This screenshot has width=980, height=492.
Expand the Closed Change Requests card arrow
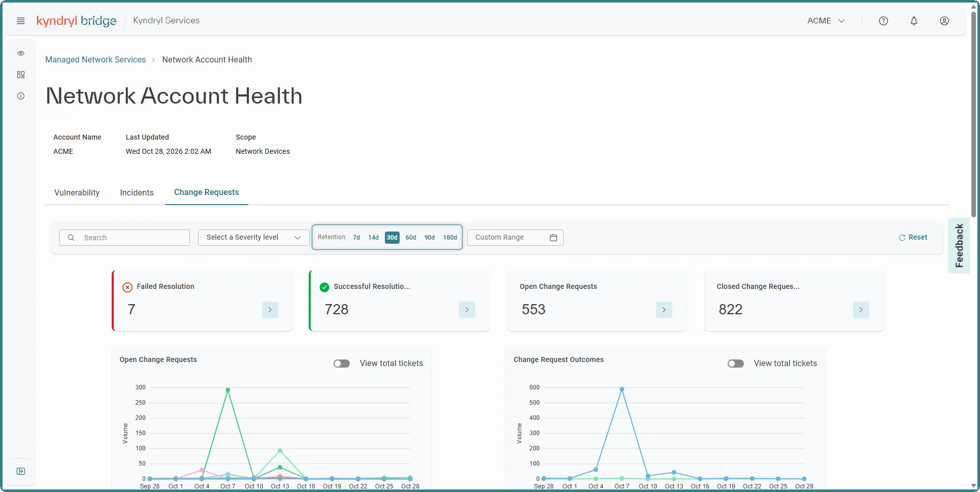(x=861, y=310)
